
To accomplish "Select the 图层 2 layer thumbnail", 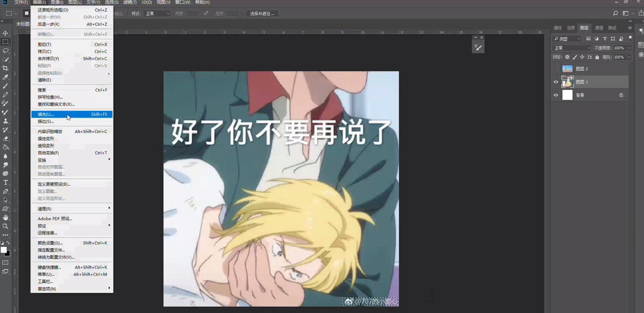I will (x=567, y=69).
